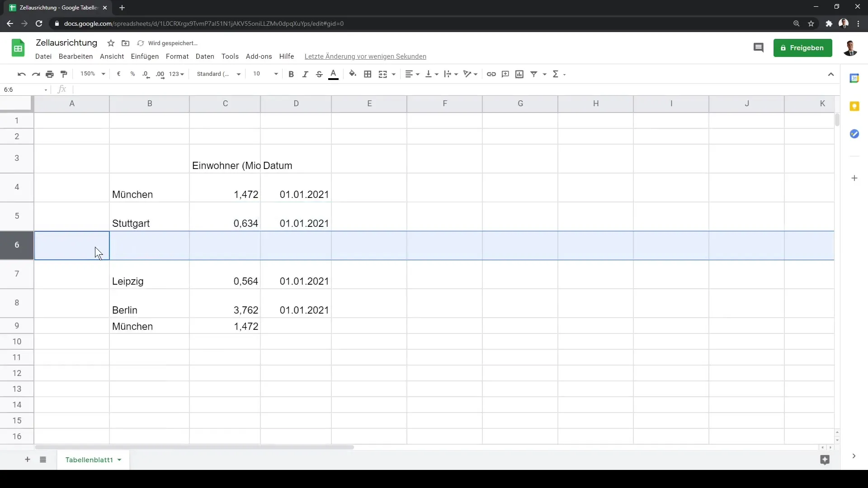Click browser extensions puzzle icon
This screenshot has width=868, height=488.
point(829,23)
